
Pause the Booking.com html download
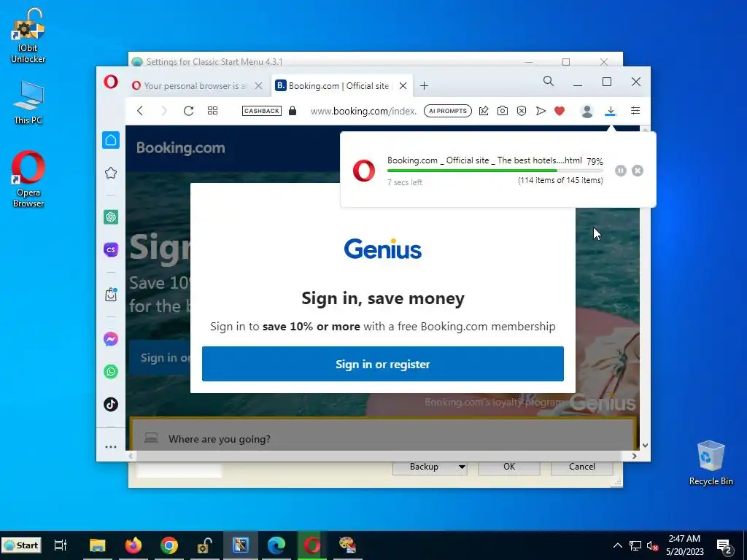tap(620, 171)
